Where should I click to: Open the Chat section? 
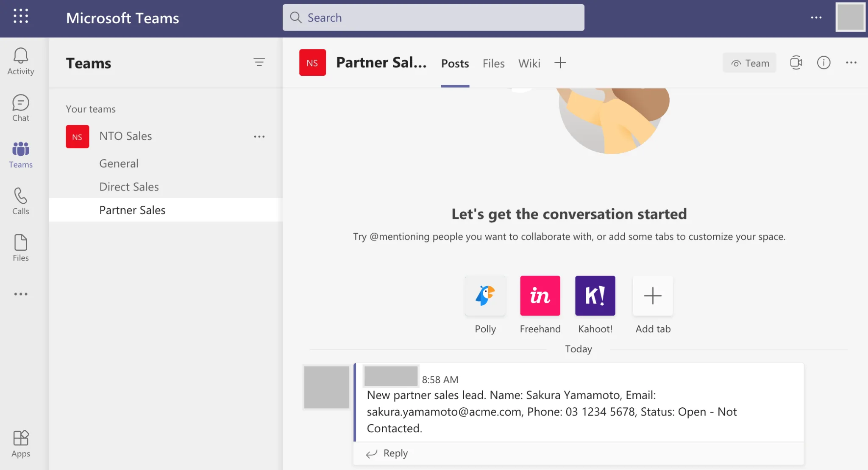pos(21,108)
